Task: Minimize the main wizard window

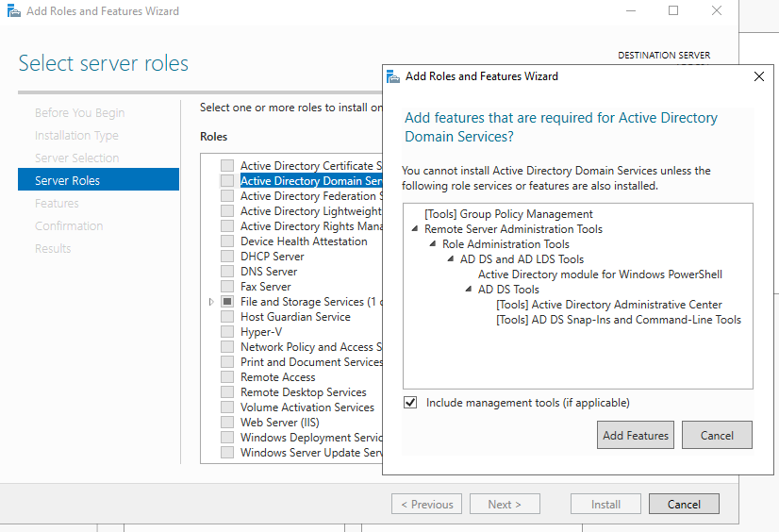Action: 631,10
